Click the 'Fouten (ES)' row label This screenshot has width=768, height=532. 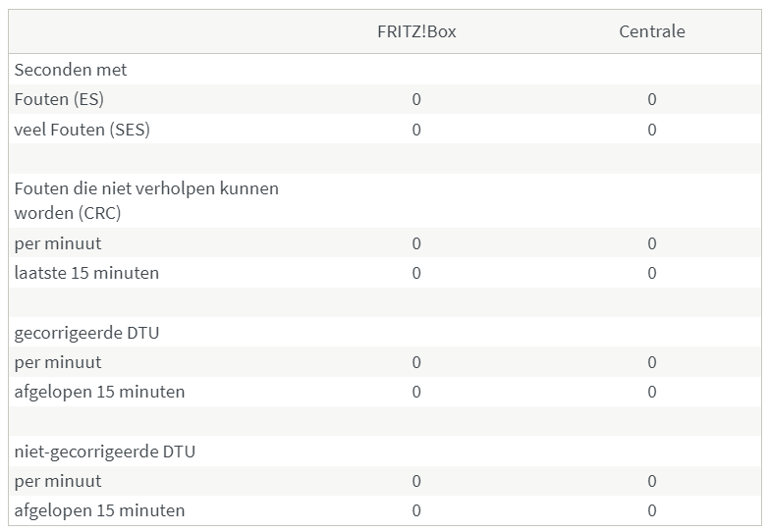click(x=59, y=99)
